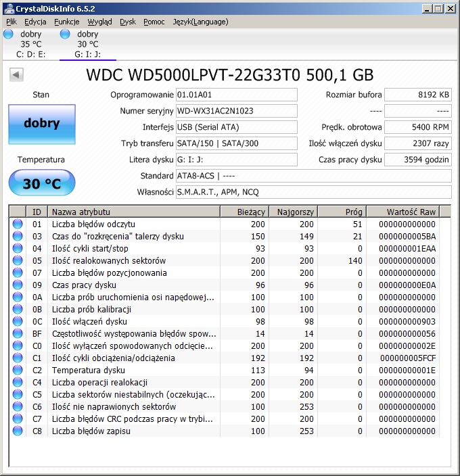Screen dimensions: 460x476
Task: Open the Plik menu
Action: point(11,22)
